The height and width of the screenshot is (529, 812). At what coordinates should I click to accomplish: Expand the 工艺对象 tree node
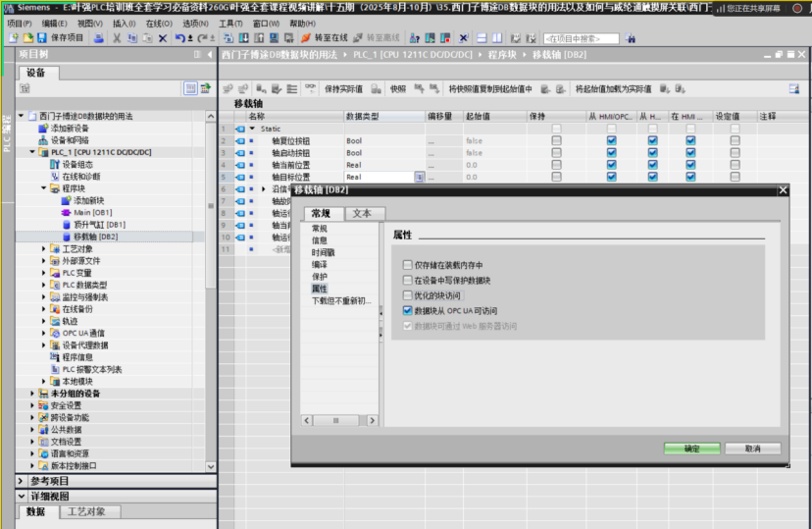tap(44, 248)
